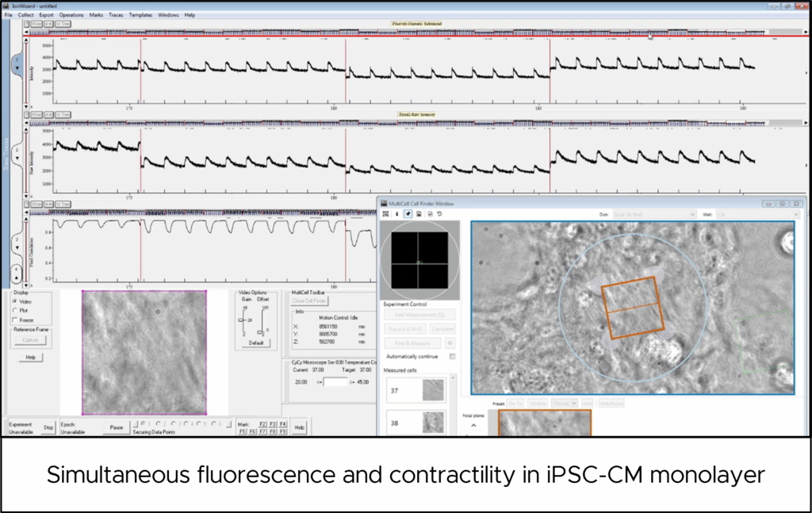Screen dimensions: 812x513
Task: Open the Templates menu
Action: pos(141,15)
